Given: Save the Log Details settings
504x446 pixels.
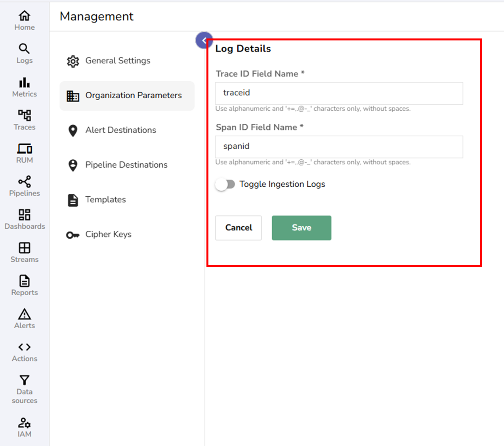Looking at the screenshot, I should (301, 228).
